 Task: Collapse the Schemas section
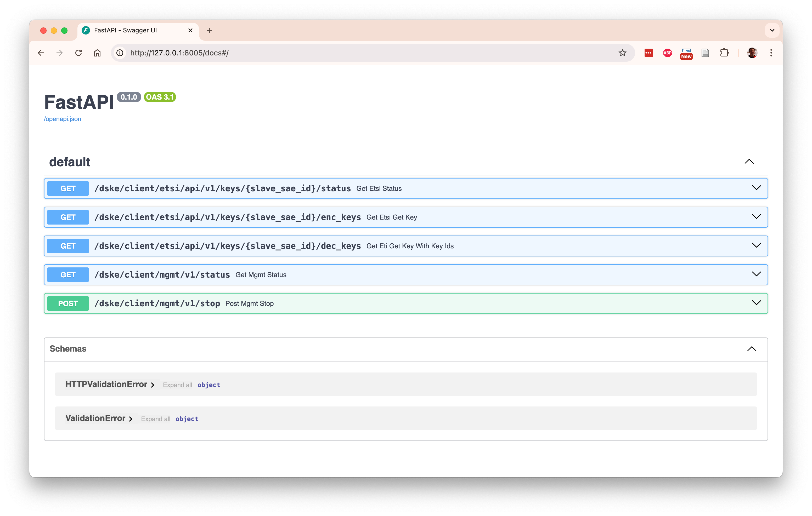[752, 349]
